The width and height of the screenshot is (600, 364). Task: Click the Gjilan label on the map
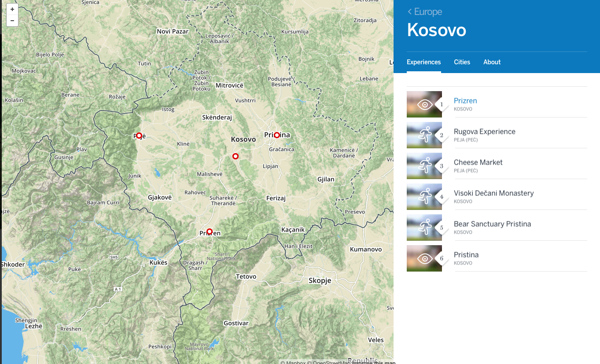[x=326, y=179]
